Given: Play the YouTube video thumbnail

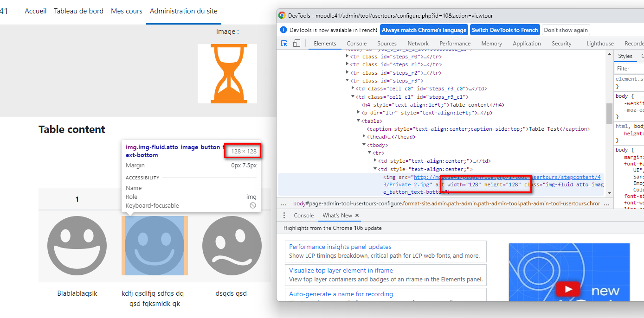Looking at the screenshot, I should (x=569, y=290).
